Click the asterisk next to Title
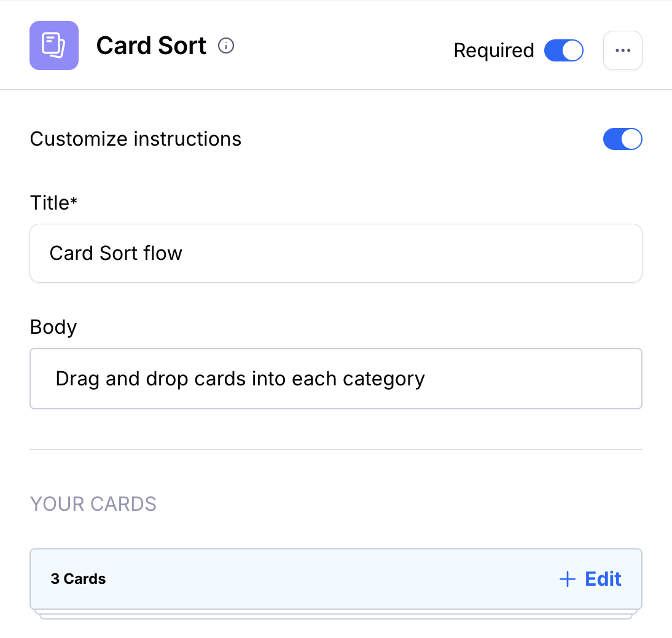 (74, 201)
